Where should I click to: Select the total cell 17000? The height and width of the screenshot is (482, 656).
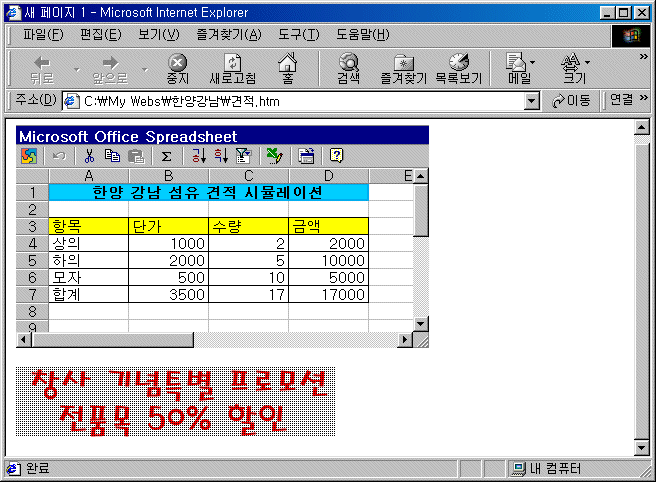pyautogui.click(x=328, y=294)
